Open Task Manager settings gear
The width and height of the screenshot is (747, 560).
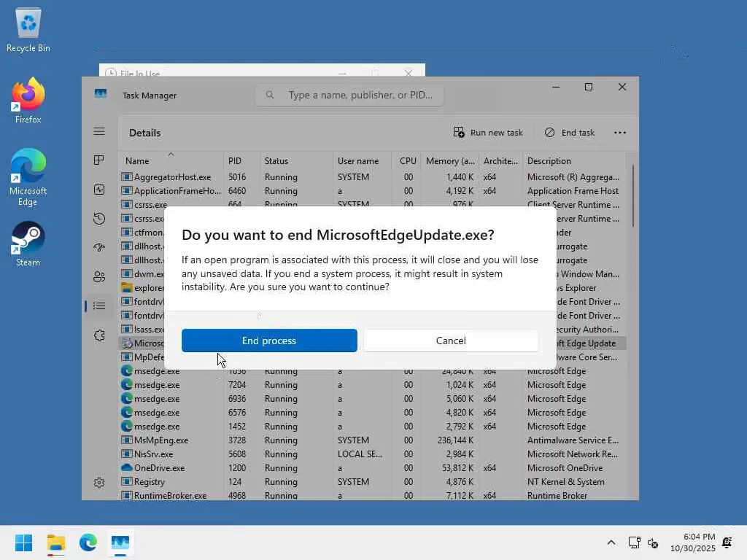point(99,483)
